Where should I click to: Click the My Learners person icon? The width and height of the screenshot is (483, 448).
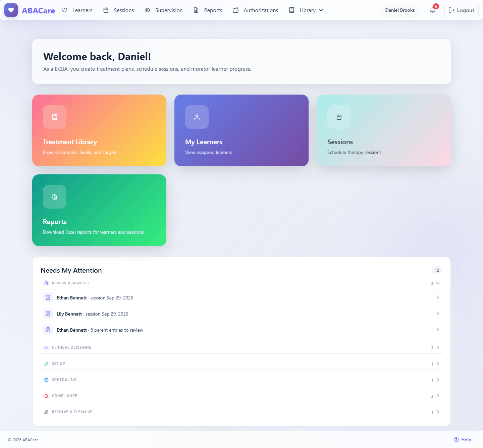coord(197,117)
